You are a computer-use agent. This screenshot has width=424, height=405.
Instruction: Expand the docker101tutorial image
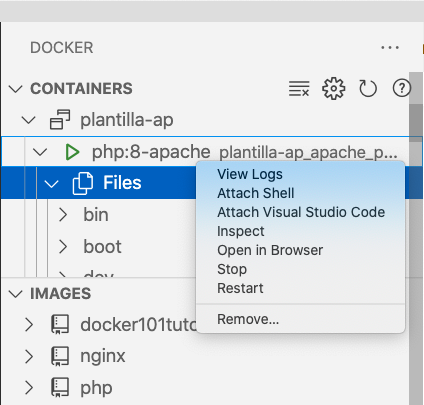29,324
